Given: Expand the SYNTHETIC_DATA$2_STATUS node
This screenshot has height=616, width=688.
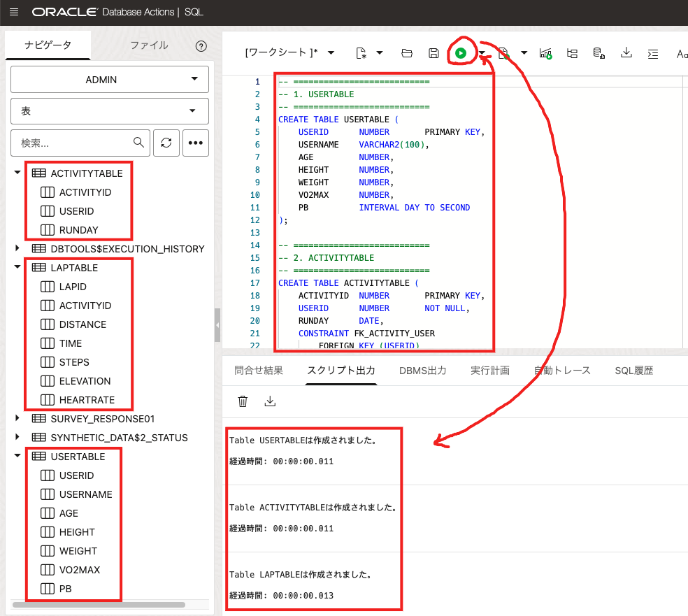Looking at the screenshot, I should [17, 436].
